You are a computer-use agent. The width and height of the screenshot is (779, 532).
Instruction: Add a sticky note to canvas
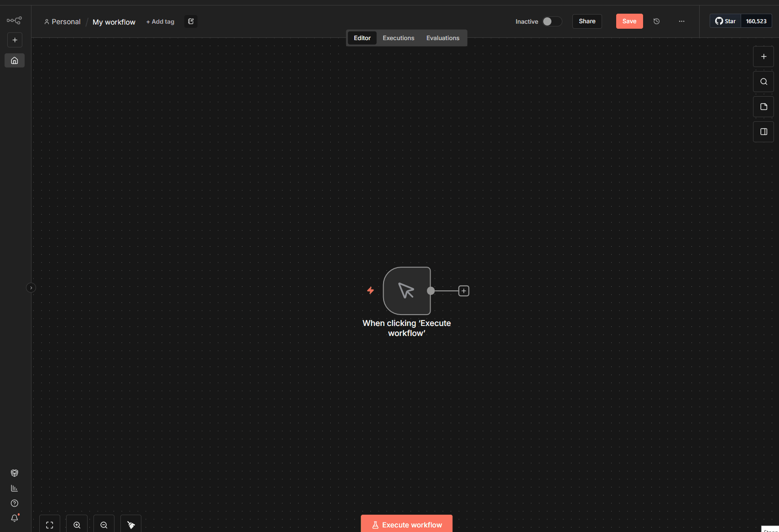pyautogui.click(x=763, y=107)
